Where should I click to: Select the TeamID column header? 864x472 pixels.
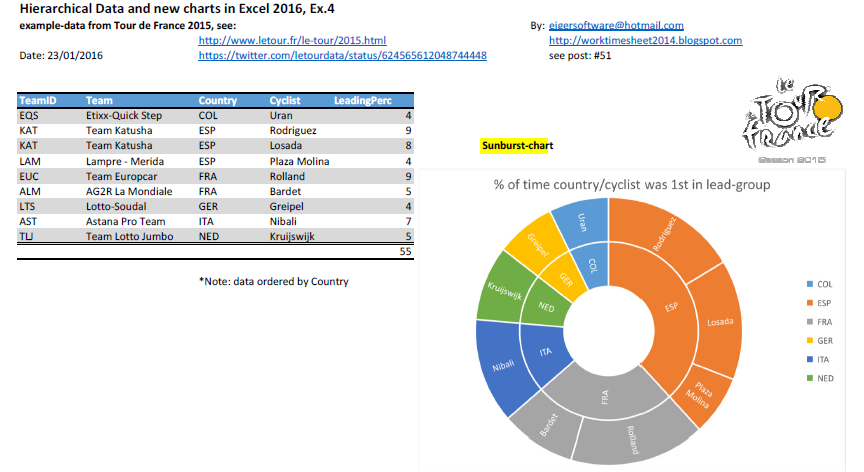(37, 100)
